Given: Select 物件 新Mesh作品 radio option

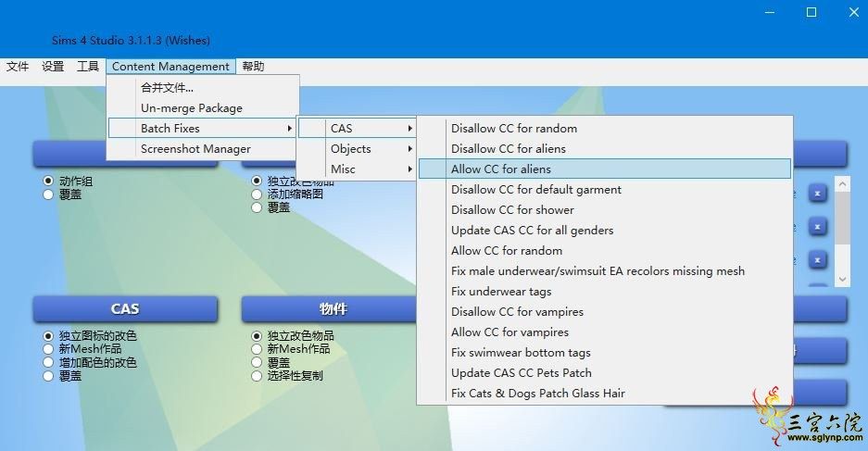Looking at the screenshot, I should pyautogui.click(x=257, y=349).
